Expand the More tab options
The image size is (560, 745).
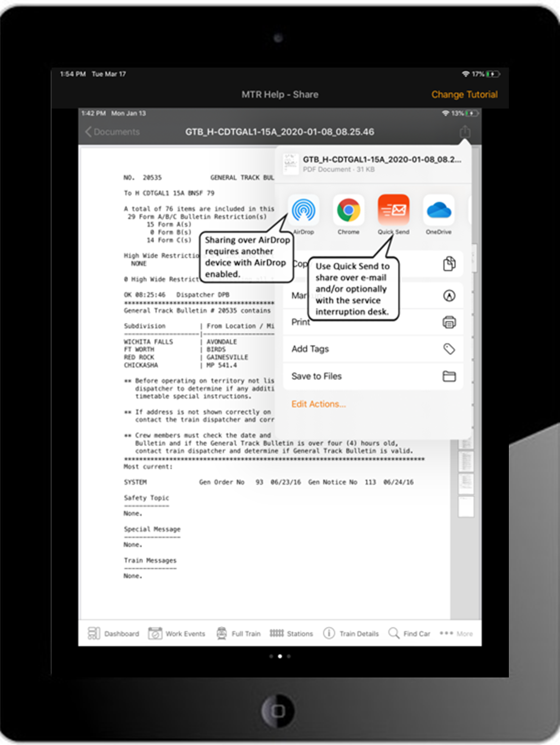coord(456,633)
